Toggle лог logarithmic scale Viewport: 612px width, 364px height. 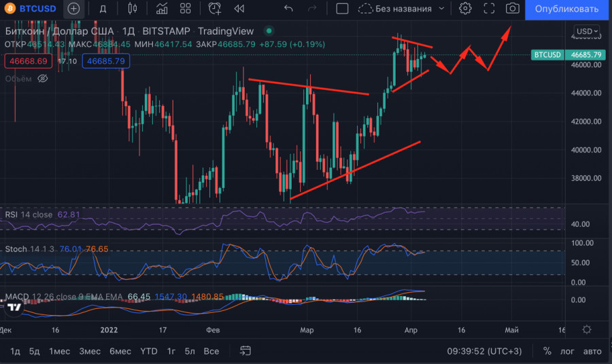pyautogui.click(x=567, y=351)
